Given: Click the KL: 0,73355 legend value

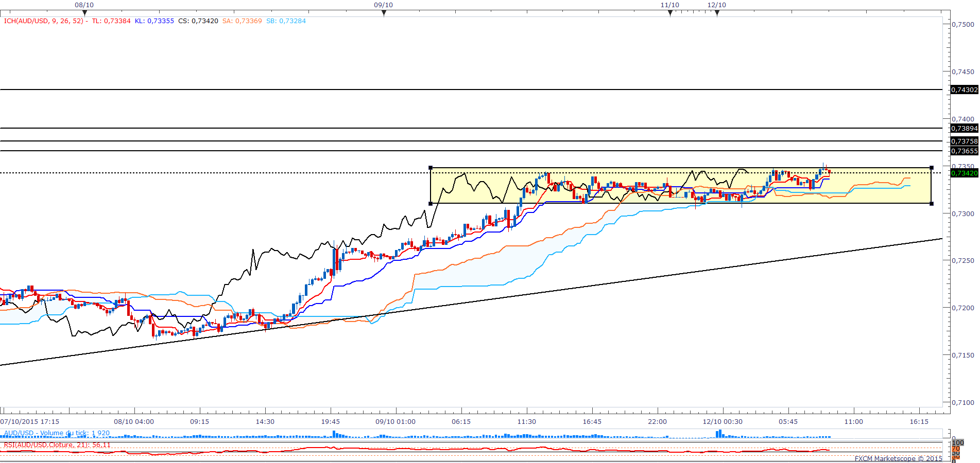Looking at the screenshot, I should (x=154, y=21).
